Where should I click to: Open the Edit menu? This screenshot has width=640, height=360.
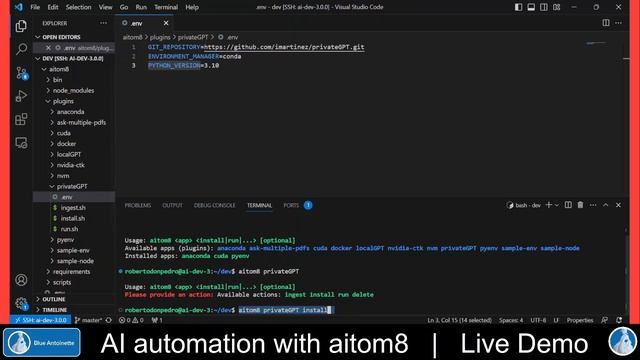pyautogui.click(x=53, y=7)
